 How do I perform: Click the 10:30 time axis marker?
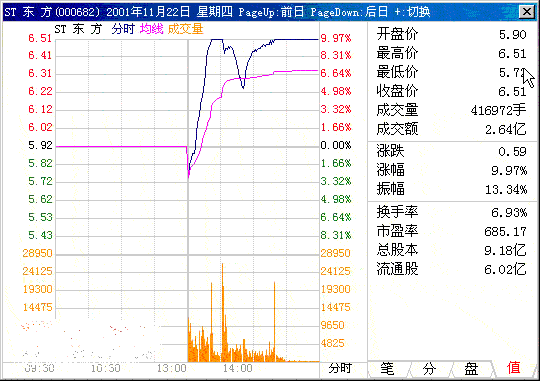[x=106, y=368]
